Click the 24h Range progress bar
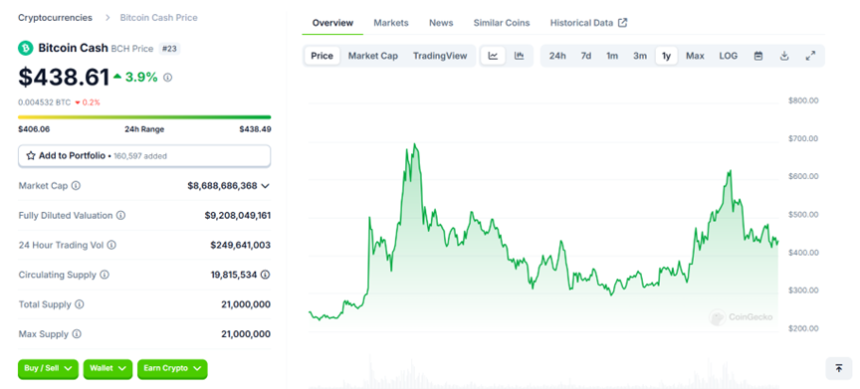Viewport: 860px width, 389px height. point(144,117)
